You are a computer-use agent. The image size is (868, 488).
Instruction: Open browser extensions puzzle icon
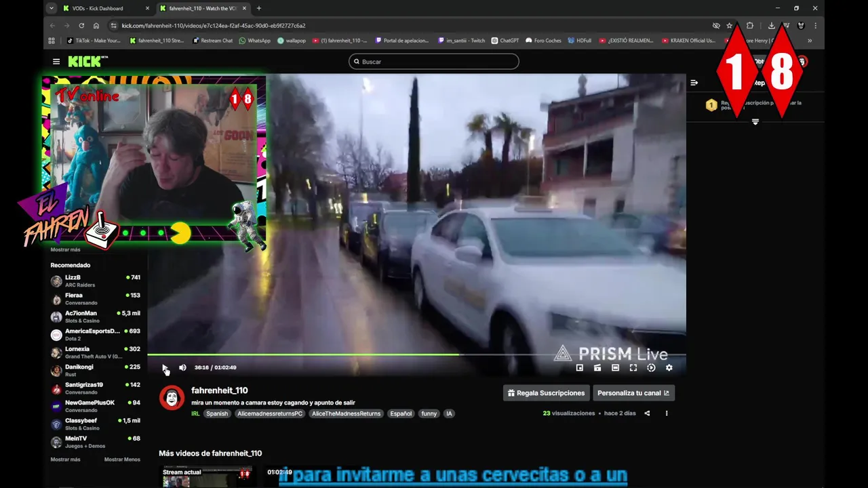[x=750, y=26]
